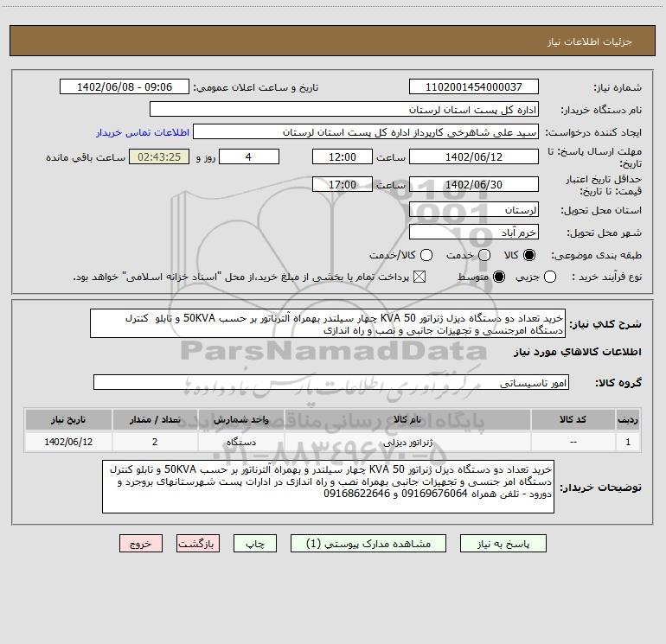Toggle the اسناد خزانه اسلامی payment checkbox

419,277
